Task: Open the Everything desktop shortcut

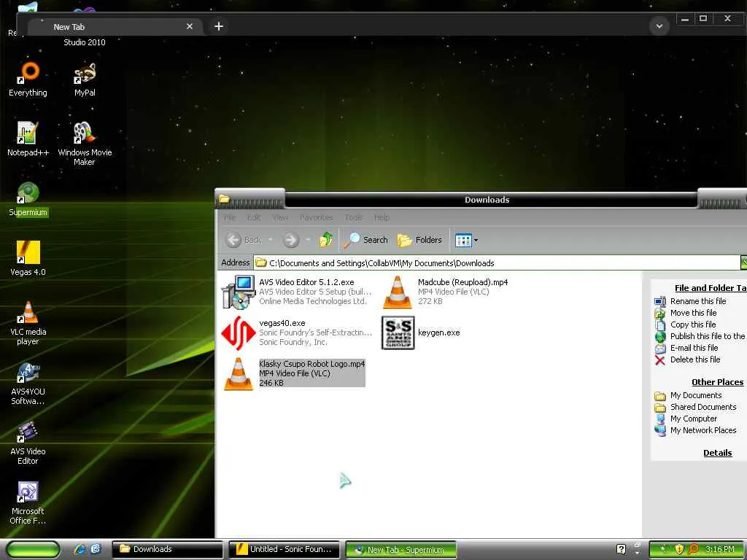Action: [x=28, y=79]
